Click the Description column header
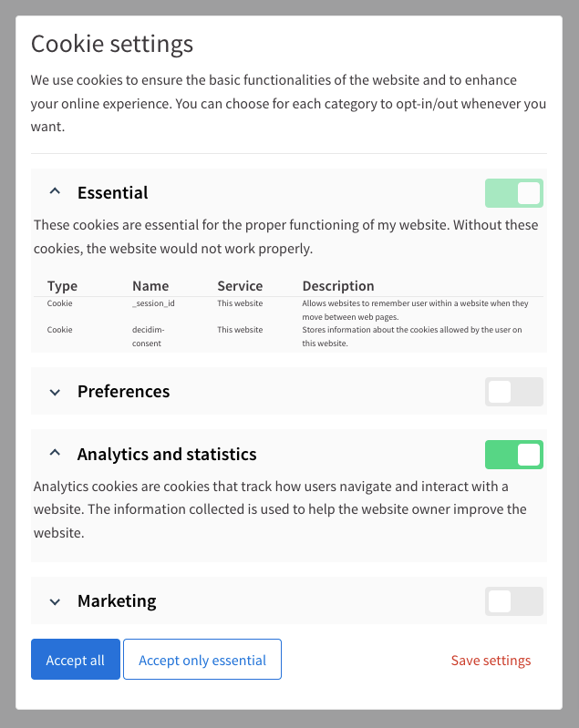Image resolution: width=579 pixels, height=728 pixels. click(x=338, y=286)
